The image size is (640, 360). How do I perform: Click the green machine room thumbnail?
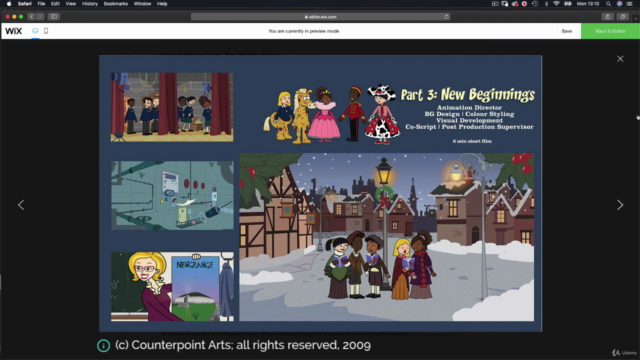172,195
